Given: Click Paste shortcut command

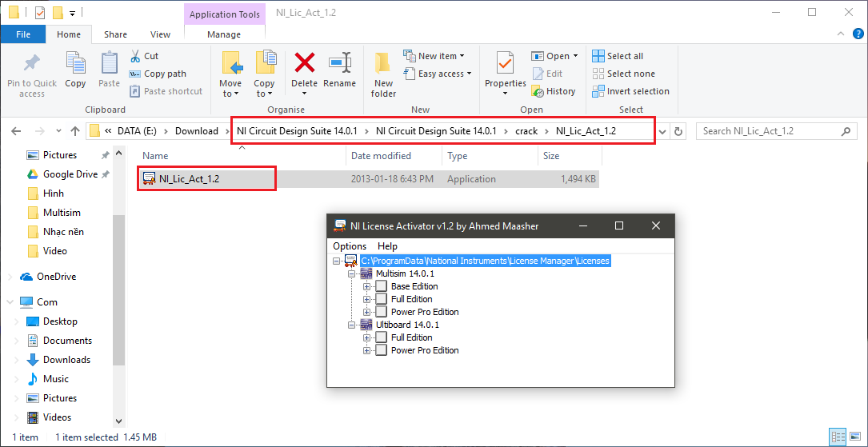Looking at the screenshot, I should point(166,91).
